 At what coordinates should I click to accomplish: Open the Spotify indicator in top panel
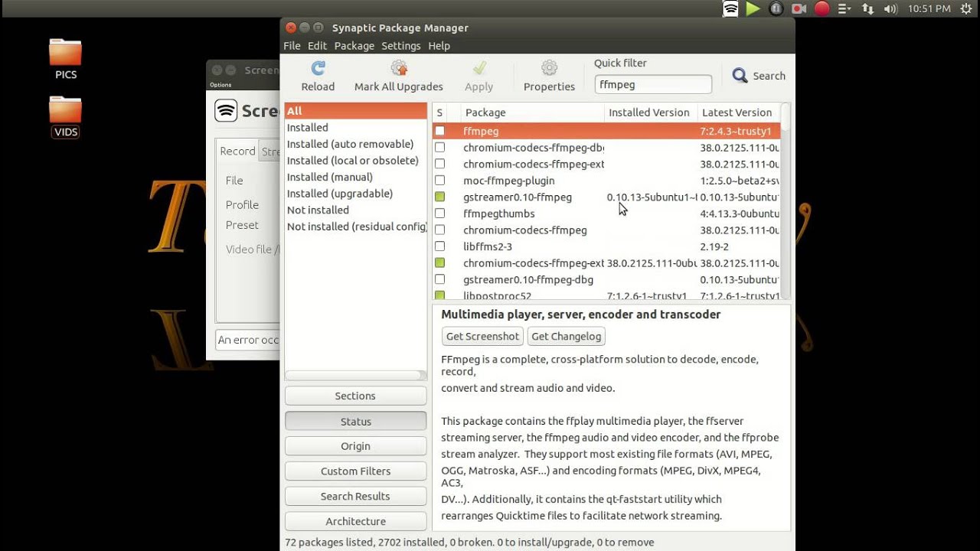(730, 9)
